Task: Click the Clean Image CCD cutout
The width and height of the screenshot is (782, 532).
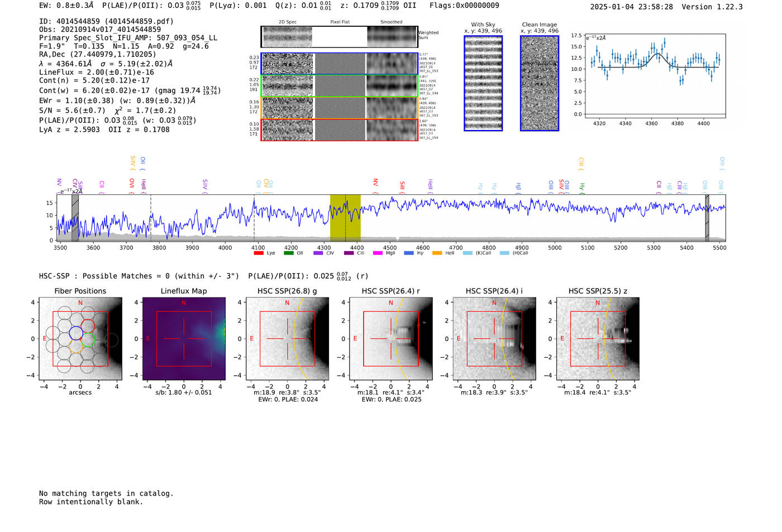Action: click(x=540, y=83)
